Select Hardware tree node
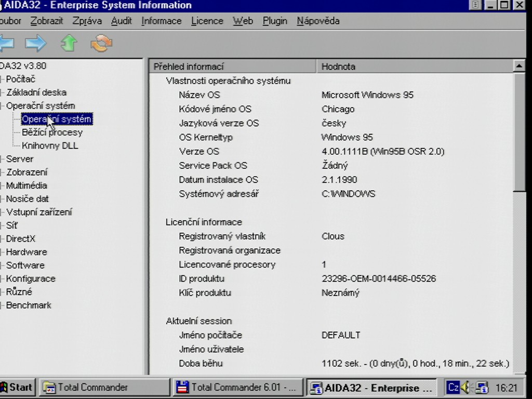This screenshot has width=532, height=399. click(x=26, y=252)
